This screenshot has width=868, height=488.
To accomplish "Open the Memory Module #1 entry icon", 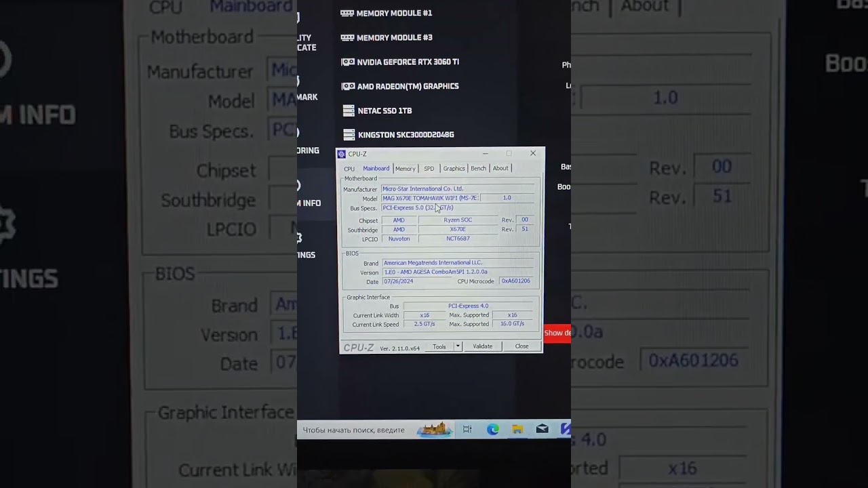I will [347, 13].
